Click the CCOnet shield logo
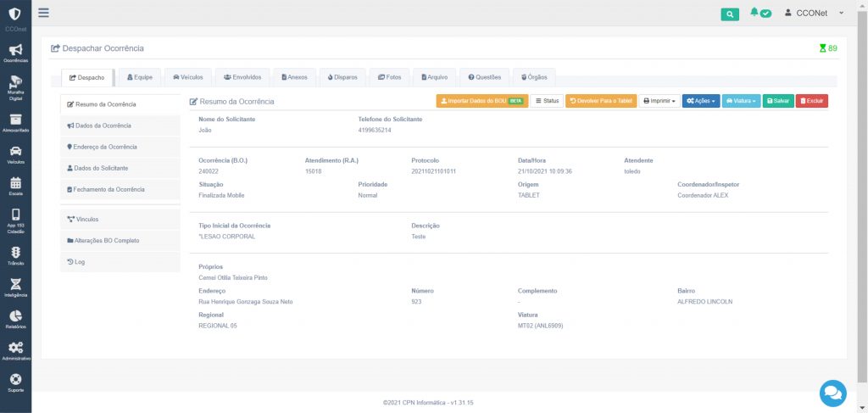Viewport: 868px width, 413px height. pos(15,14)
